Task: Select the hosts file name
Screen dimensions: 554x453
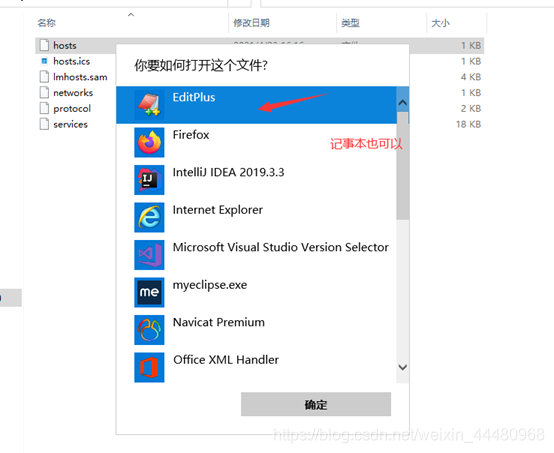Action: tap(65, 45)
